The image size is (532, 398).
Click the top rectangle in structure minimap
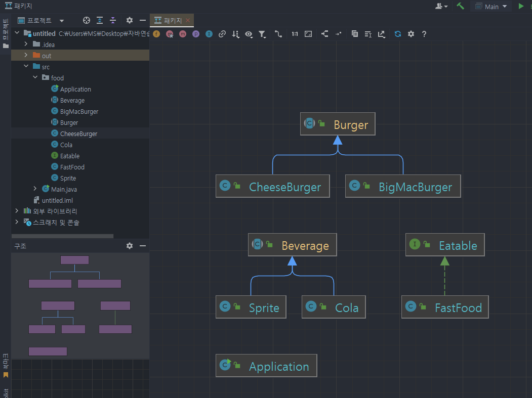coord(74,260)
